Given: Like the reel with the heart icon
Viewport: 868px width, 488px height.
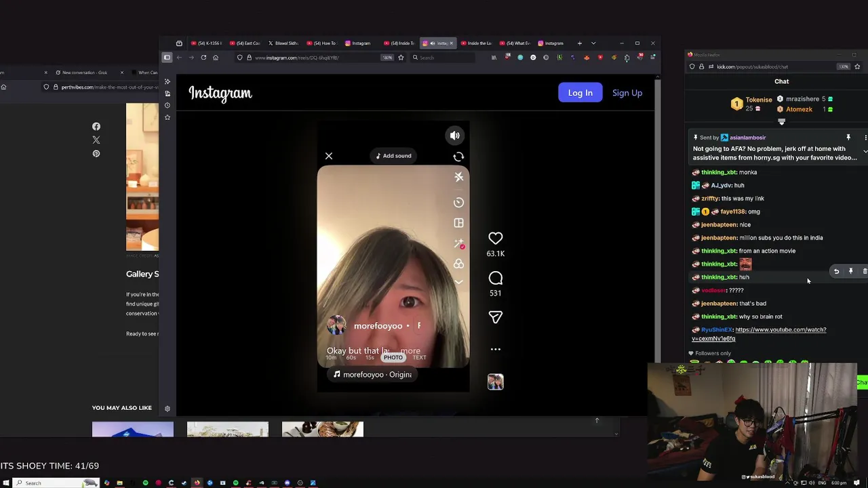Looking at the screenshot, I should pos(496,238).
